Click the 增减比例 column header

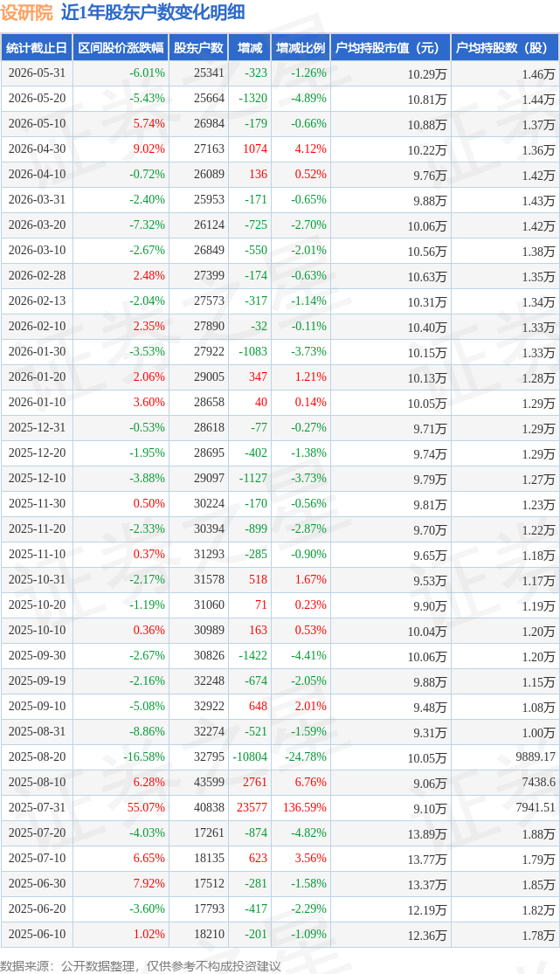301,48
